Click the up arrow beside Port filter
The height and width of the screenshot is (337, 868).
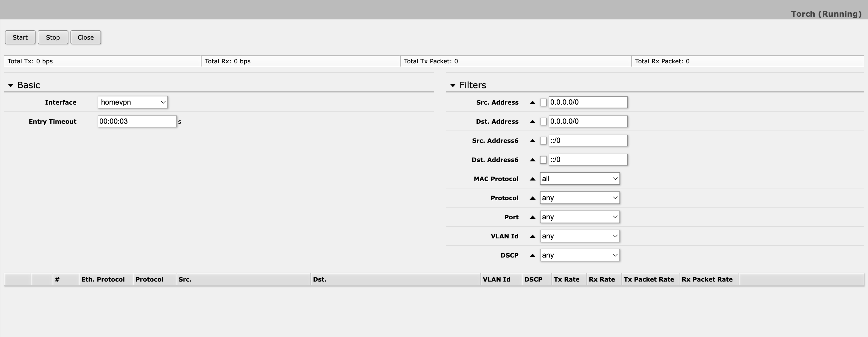click(x=532, y=217)
